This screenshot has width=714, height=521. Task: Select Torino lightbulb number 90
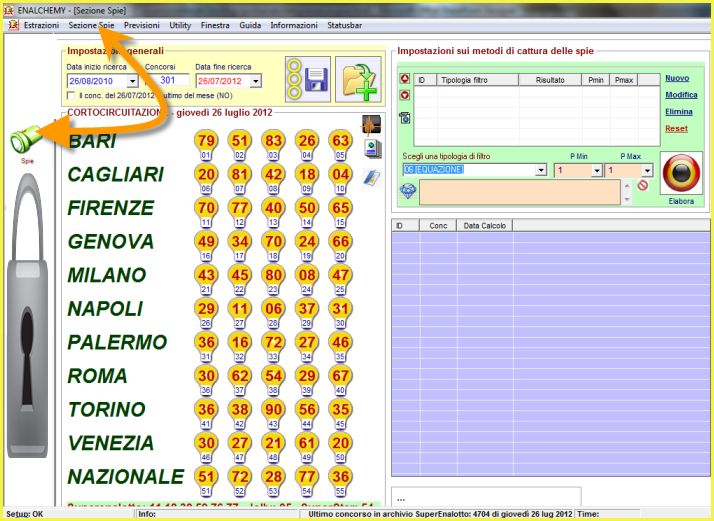pyautogui.click(x=273, y=414)
